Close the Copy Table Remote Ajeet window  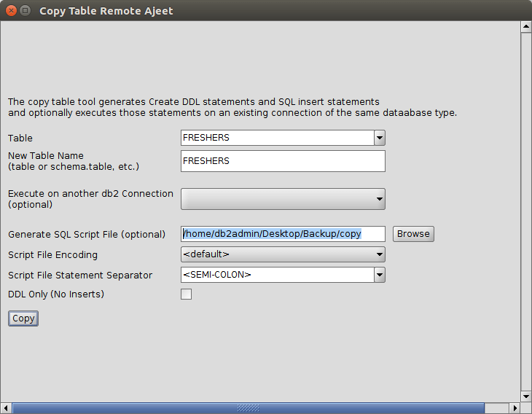click(10, 11)
